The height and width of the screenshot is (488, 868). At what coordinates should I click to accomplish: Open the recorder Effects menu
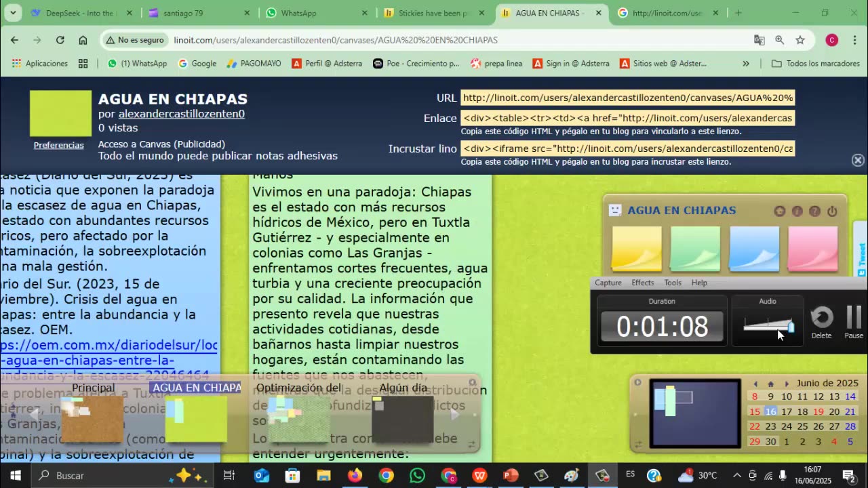click(x=643, y=283)
